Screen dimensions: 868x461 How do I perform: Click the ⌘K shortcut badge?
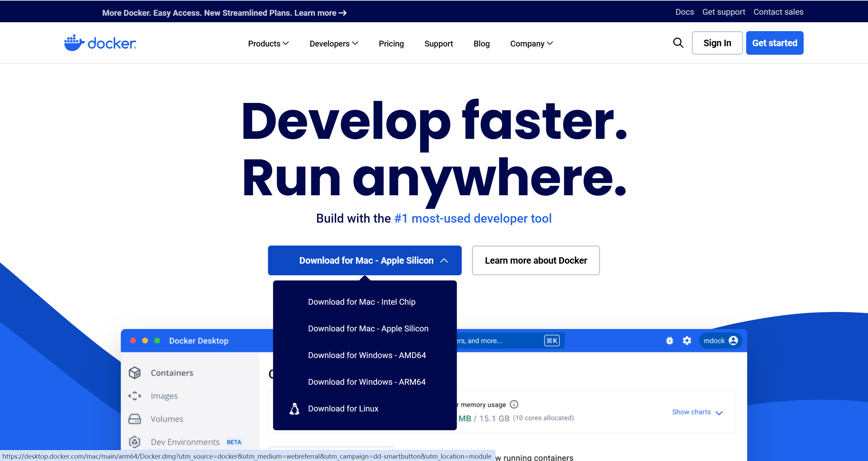point(552,341)
